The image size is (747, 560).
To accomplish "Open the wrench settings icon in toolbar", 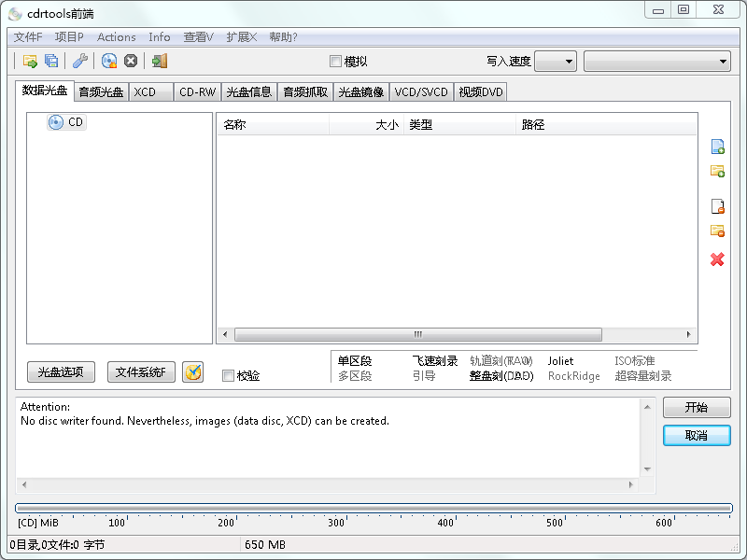I will click(80, 61).
